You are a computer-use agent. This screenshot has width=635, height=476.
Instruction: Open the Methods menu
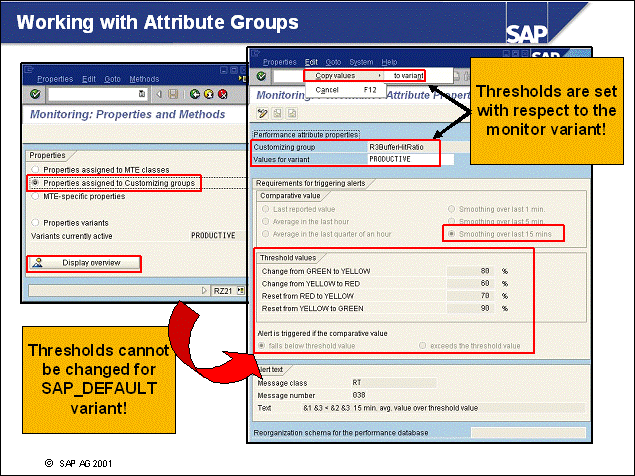tap(144, 79)
